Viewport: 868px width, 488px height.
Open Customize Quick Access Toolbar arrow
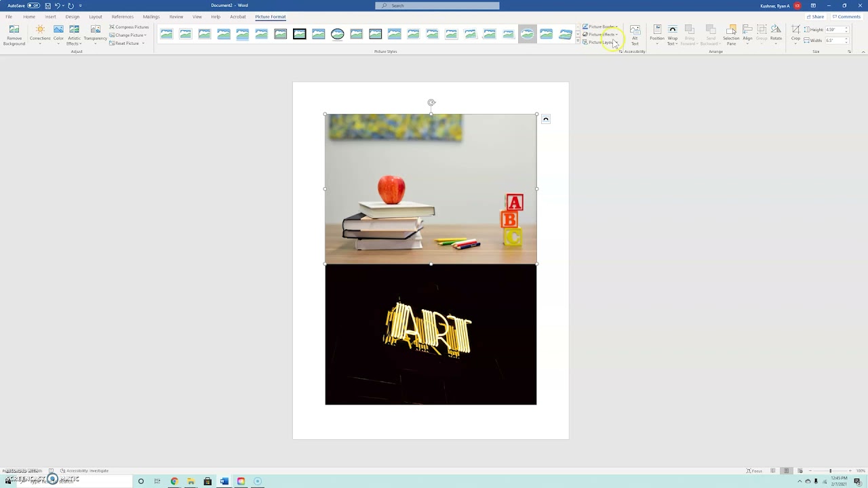tap(81, 5)
